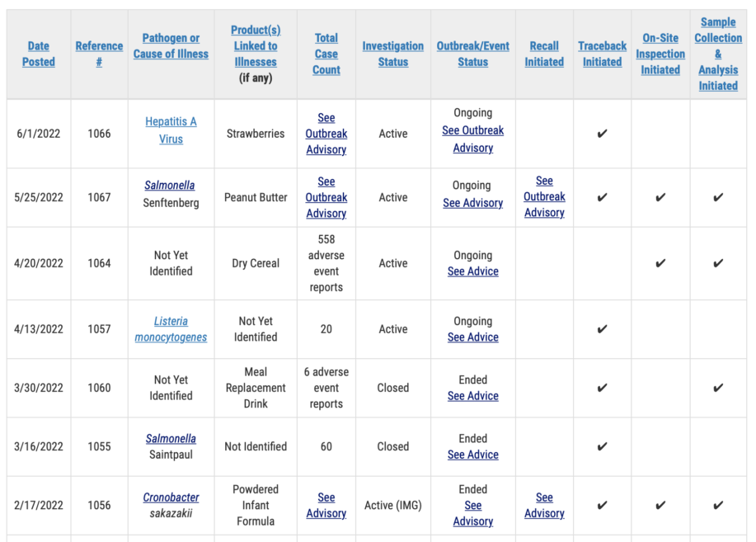Click On-Site Inspection Initiated header
Image resolution: width=756 pixels, height=542 pixels.
[x=660, y=54]
